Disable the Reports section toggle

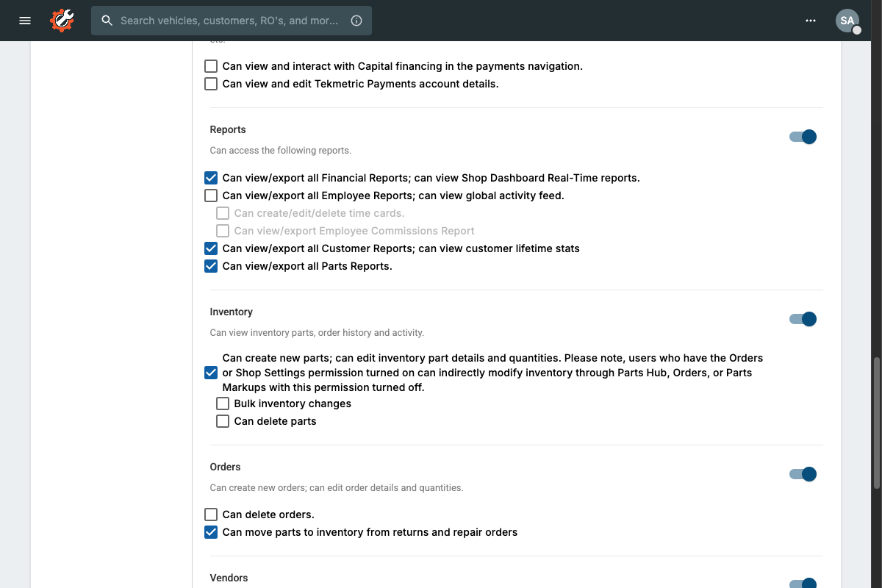[803, 137]
